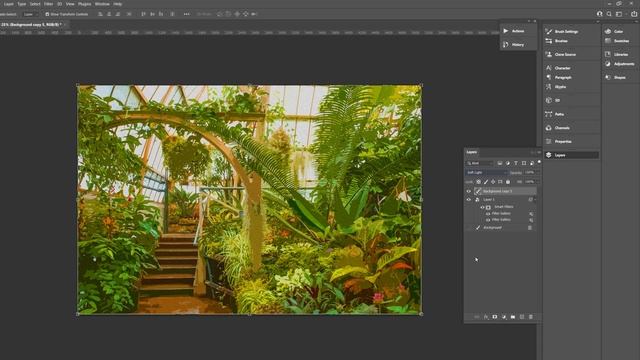Open the layer filter Kind dropdown
This screenshot has width=640, height=360.
click(x=480, y=163)
